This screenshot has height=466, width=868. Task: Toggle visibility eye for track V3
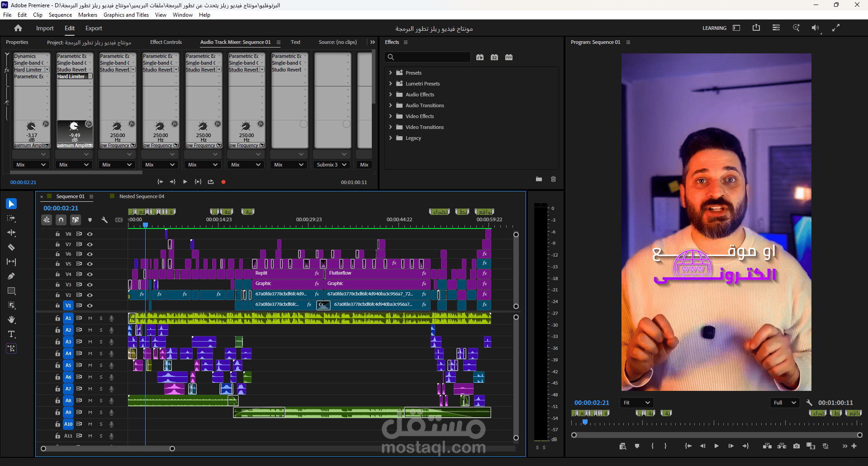click(x=90, y=285)
